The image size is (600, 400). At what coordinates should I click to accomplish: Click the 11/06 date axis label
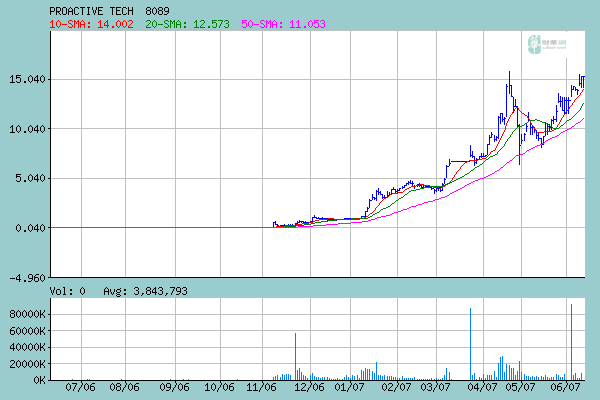(x=261, y=387)
